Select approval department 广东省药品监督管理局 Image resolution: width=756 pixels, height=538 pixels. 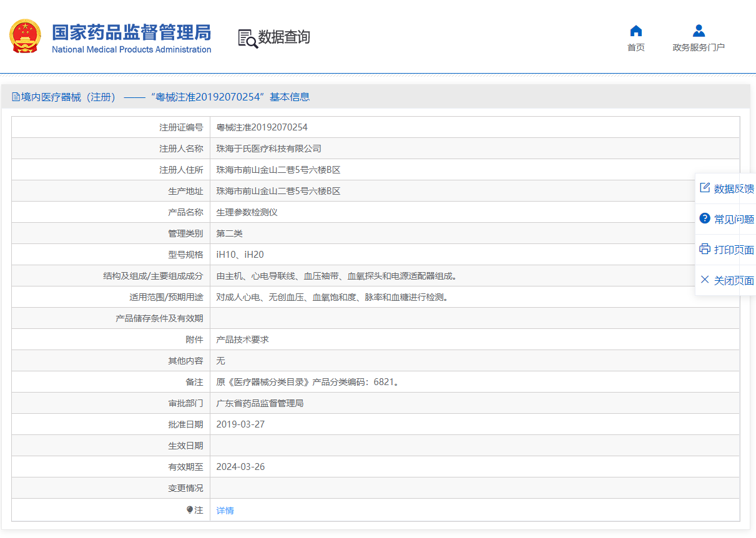coord(260,403)
